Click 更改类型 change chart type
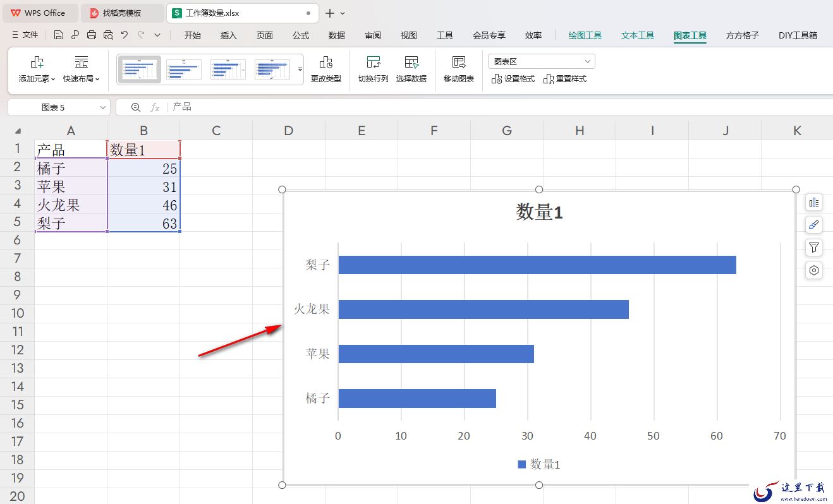833x504 pixels. (x=325, y=70)
